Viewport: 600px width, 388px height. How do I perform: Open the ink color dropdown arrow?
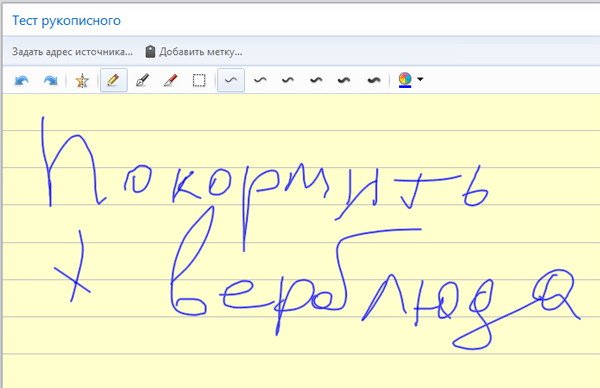coord(420,79)
